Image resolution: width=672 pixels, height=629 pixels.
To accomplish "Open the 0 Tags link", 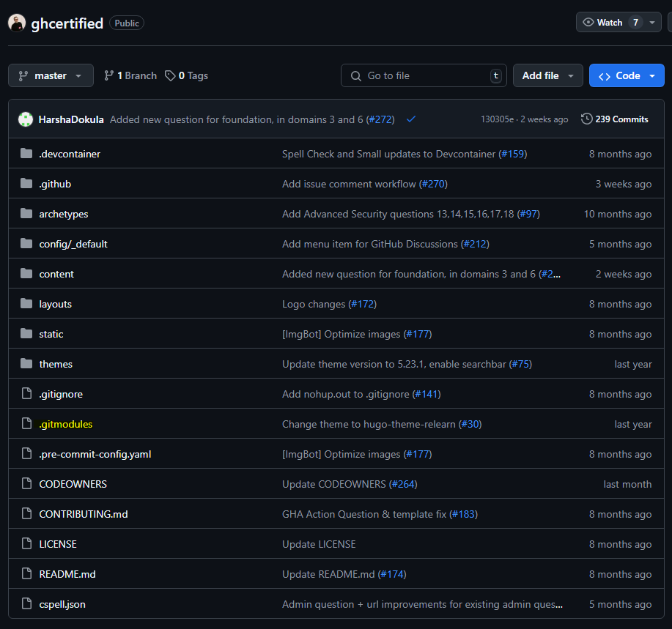I will tap(186, 76).
